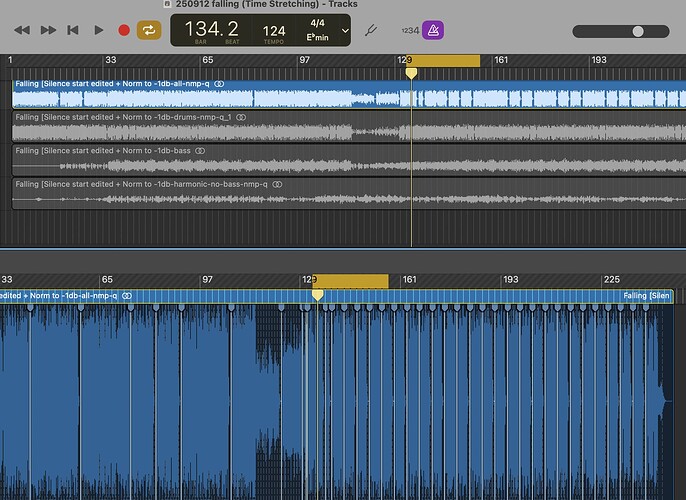The width and height of the screenshot is (686, 500).
Task: Toggle the yellow Cycle loop button
Action: [x=149, y=31]
